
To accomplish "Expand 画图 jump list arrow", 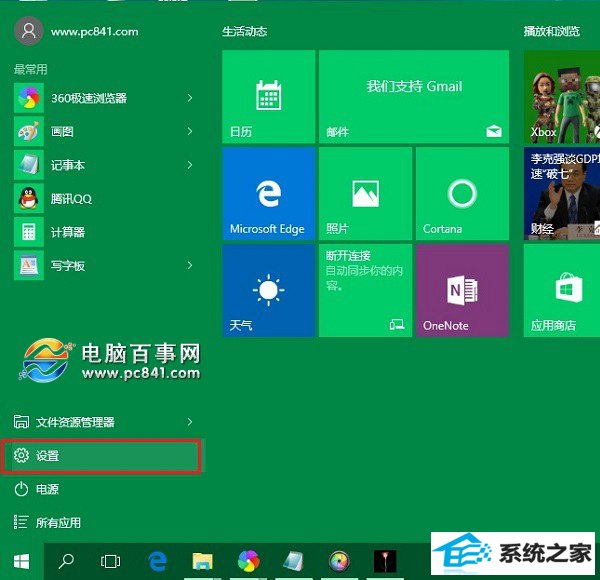I will coord(190,132).
